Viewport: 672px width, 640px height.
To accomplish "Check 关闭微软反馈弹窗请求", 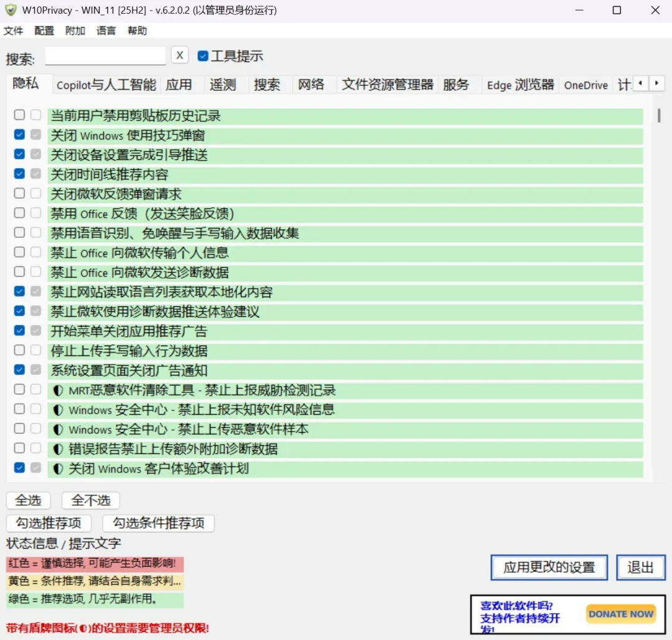I will [x=19, y=194].
